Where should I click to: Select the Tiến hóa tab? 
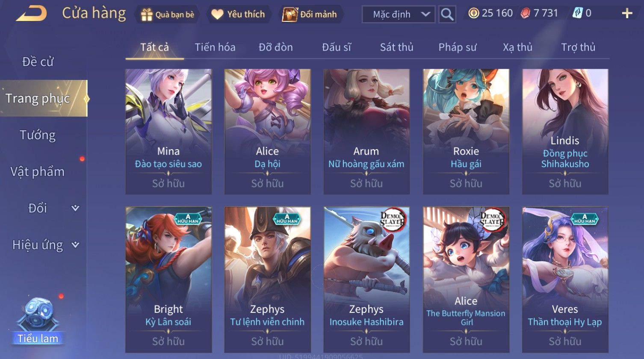click(x=215, y=47)
